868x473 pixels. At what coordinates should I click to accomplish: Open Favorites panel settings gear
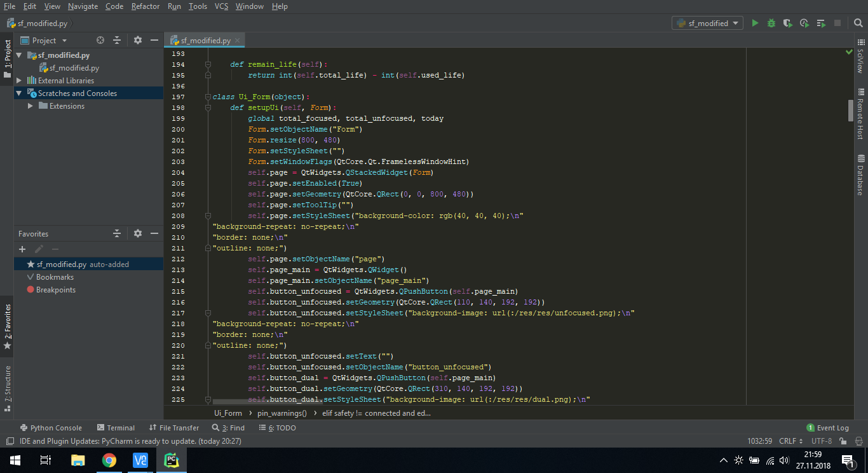pos(138,233)
